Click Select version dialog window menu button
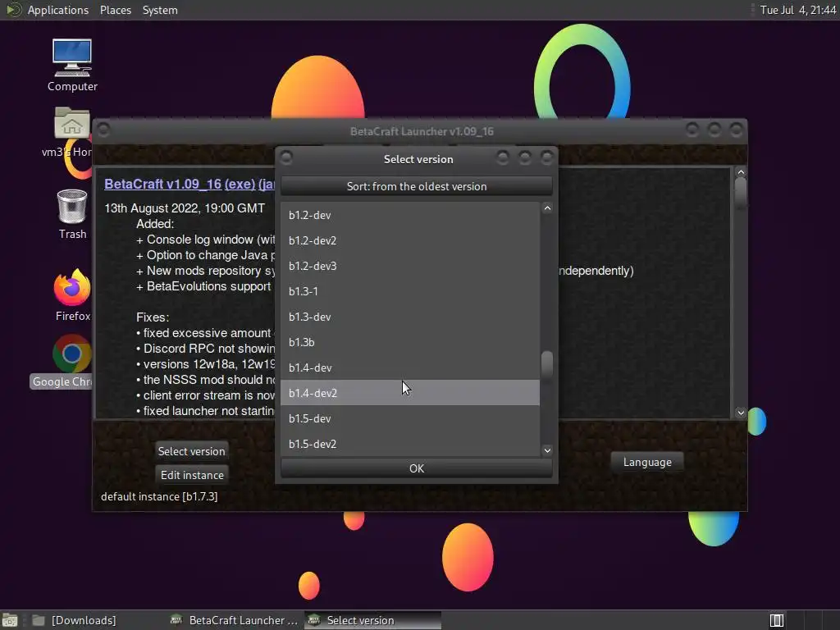The height and width of the screenshot is (630, 840). click(x=286, y=158)
